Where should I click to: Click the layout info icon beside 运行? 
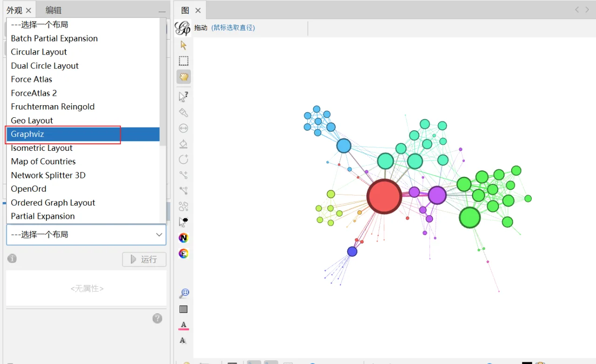(12, 258)
